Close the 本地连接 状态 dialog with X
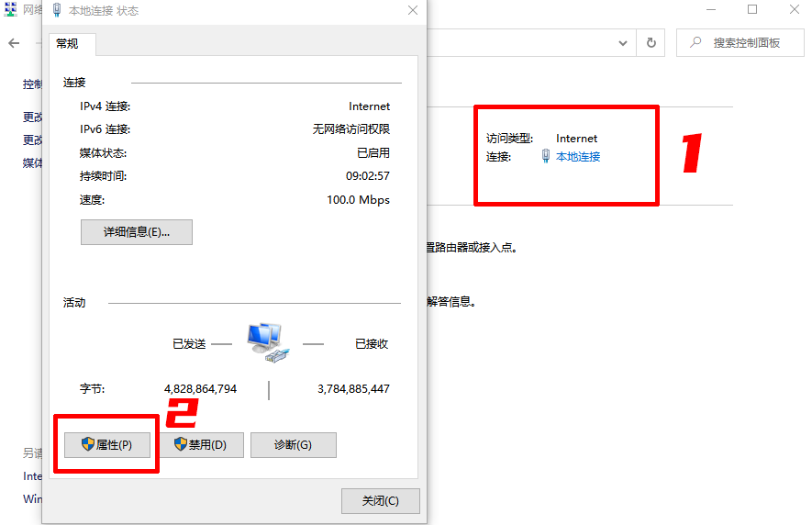This screenshot has width=812, height=525. pyautogui.click(x=412, y=11)
